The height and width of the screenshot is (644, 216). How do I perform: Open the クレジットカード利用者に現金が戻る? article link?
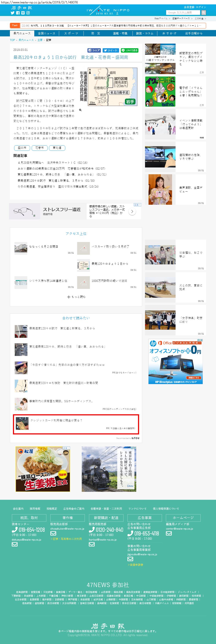[x=56, y=420]
